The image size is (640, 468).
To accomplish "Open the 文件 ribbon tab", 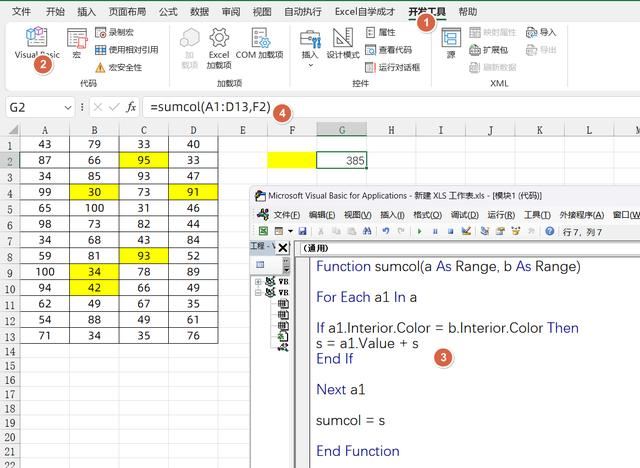I will (x=21, y=11).
